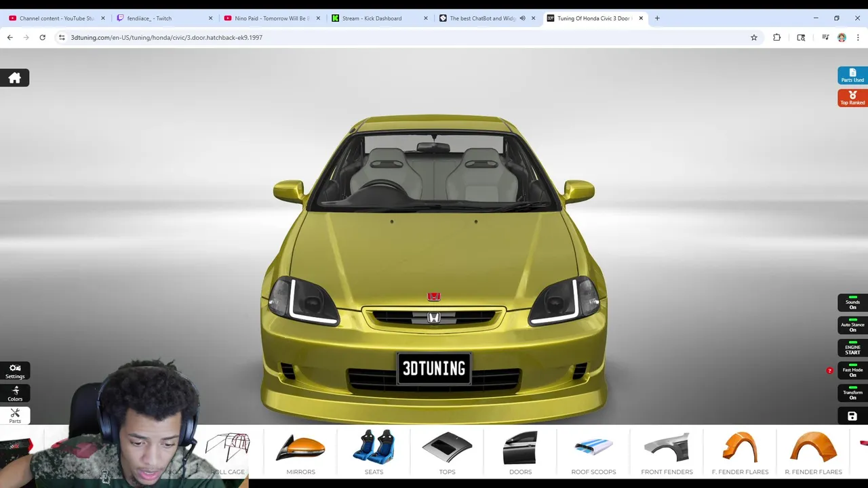The width and height of the screenshot is (868, 488).
Task: Toggle Fast Mode off
Action: 852,371
